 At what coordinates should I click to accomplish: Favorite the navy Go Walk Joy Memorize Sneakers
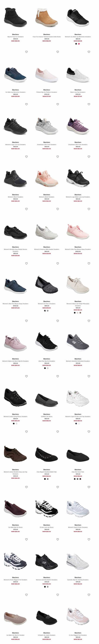pyautogui.click(x=26, y=52)
